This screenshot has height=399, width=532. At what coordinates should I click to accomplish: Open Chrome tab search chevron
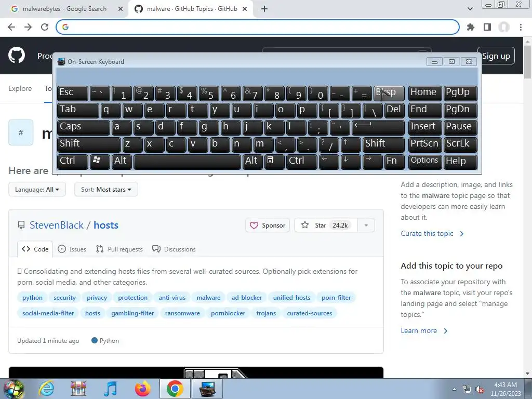click(x=470, y=9)
